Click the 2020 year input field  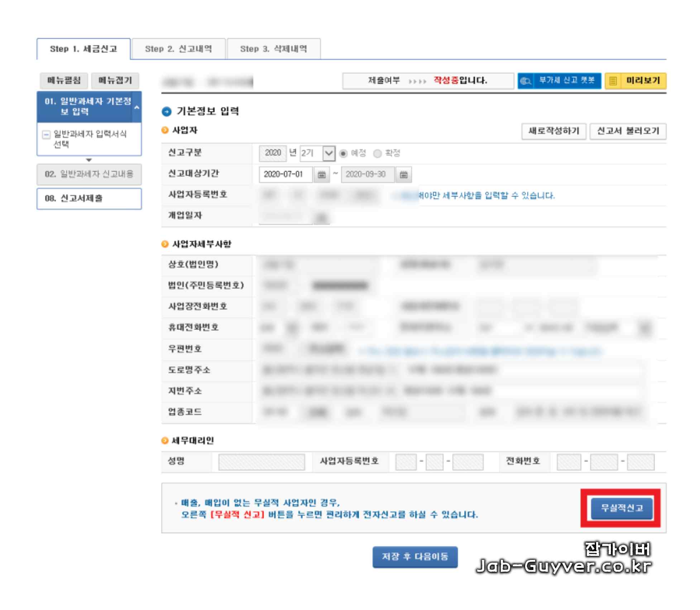[x=273, y=153]
